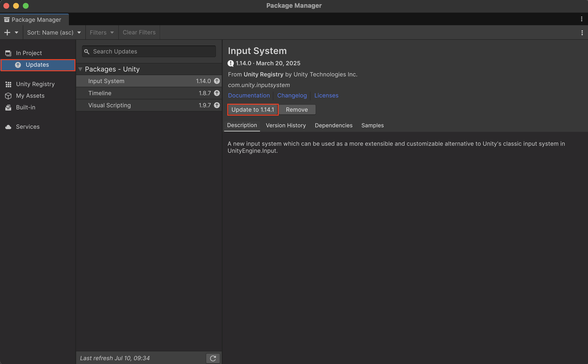Click the update arrow next to Input System

pyautogui.click(x=217, y=81)
